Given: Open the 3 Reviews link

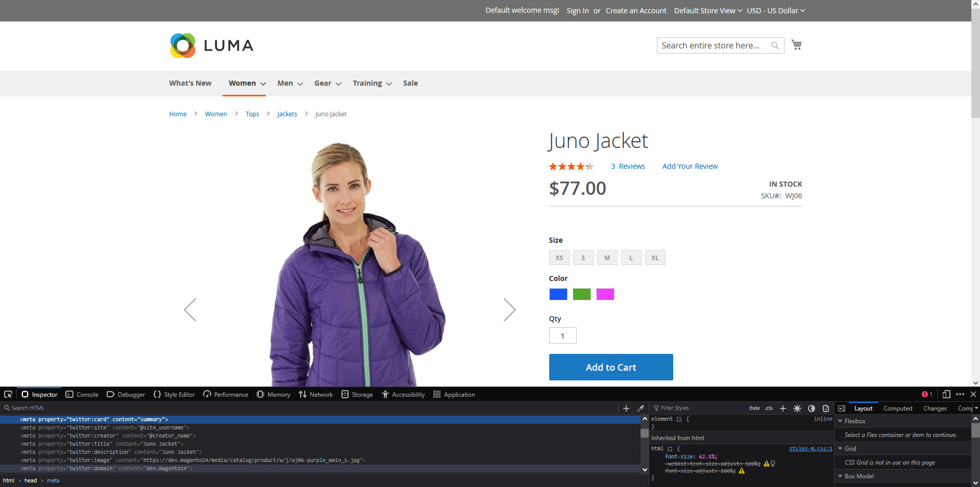Looking at the screenshot, I should 628,166.
